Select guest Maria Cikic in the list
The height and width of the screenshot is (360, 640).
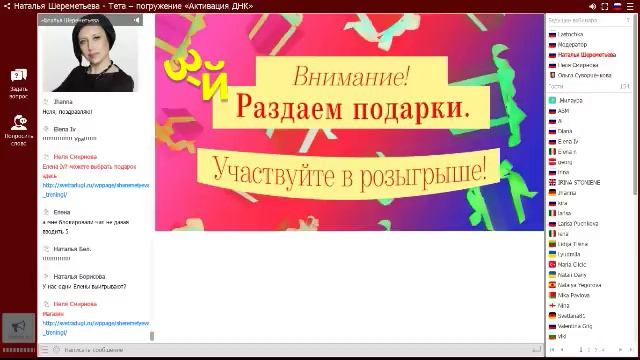click(x=572, y=264)
